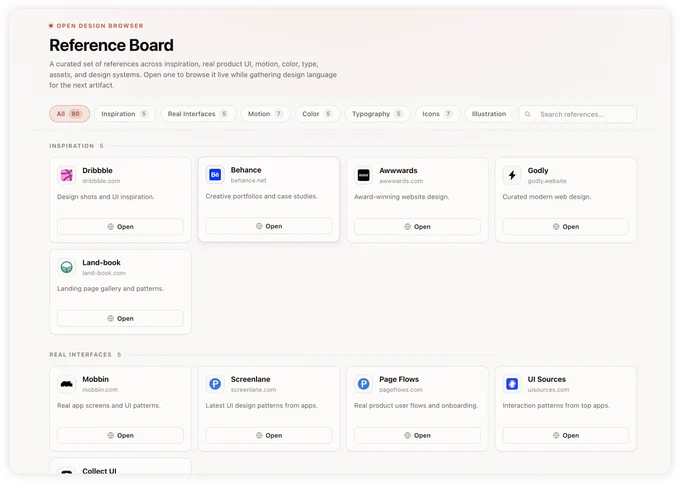Viewport: 680px width, 483px height.
Task: Filter by Real Interfaces category
Action: (198, 114)
